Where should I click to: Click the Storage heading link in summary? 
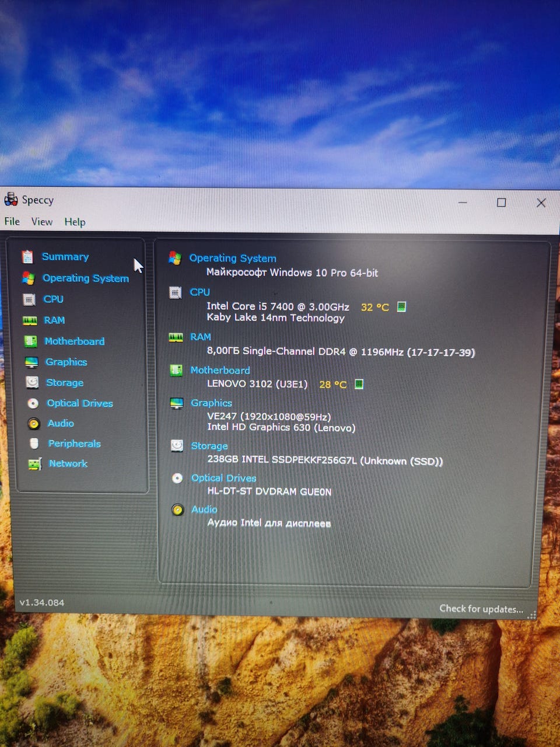(x=209, y=446)
